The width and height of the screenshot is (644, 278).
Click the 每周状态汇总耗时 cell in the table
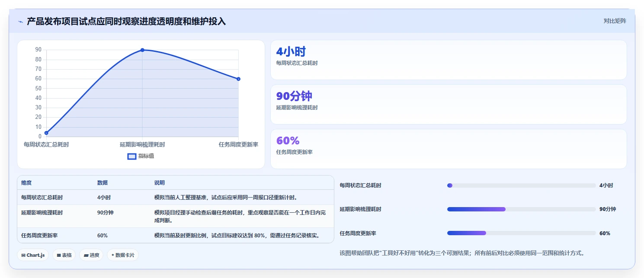click(x=42, y=198)
